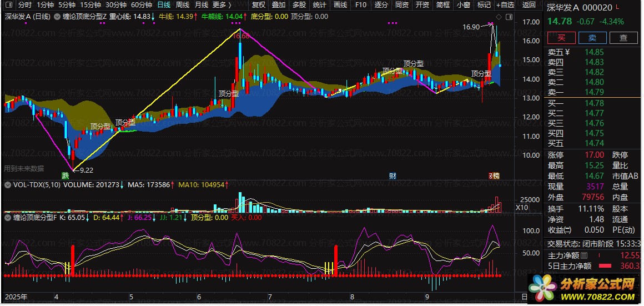Click the X10 volume scale label
This screenshot has height=306, width=644.
(521, 207)
